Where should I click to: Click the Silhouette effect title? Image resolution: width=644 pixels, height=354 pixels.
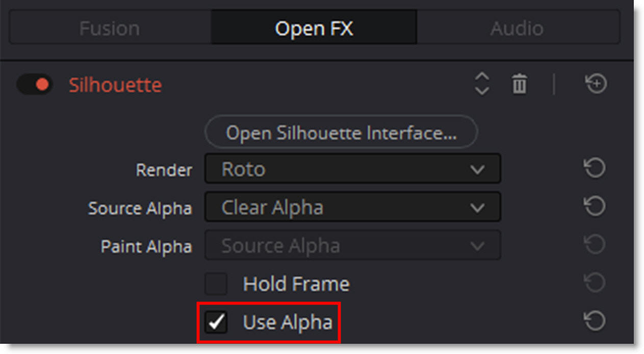[x=115, y=85]
